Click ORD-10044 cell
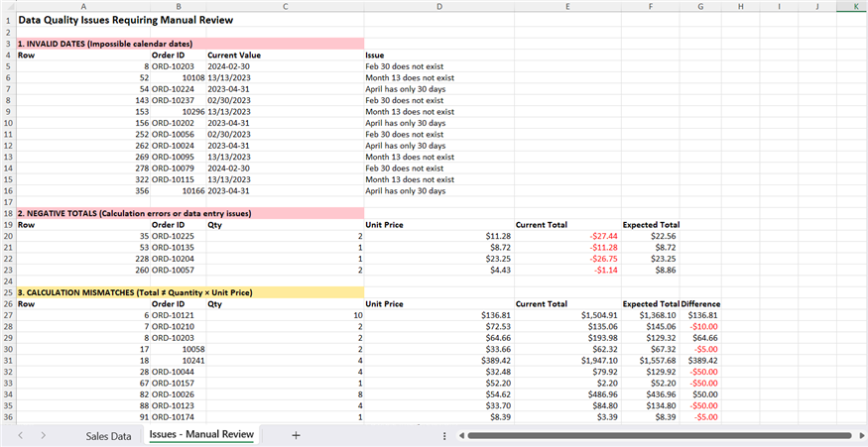 coord(173,372)
